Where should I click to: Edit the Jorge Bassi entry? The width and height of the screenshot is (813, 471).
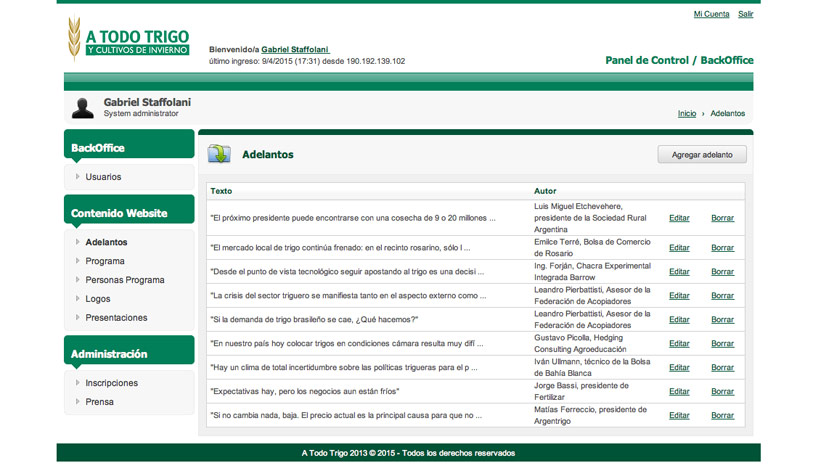coord(679,391)
